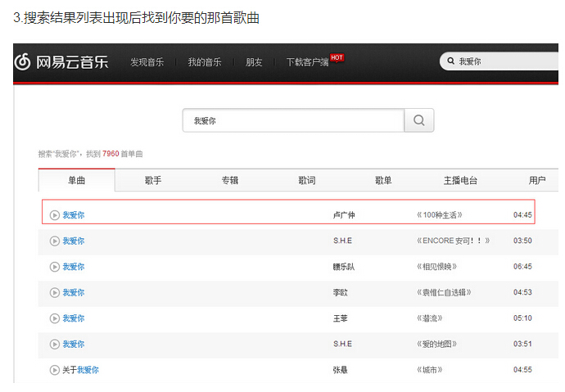Open 发现音乐 in top navigation
This screenshot has height=392, width=565.
coord(147,62)
